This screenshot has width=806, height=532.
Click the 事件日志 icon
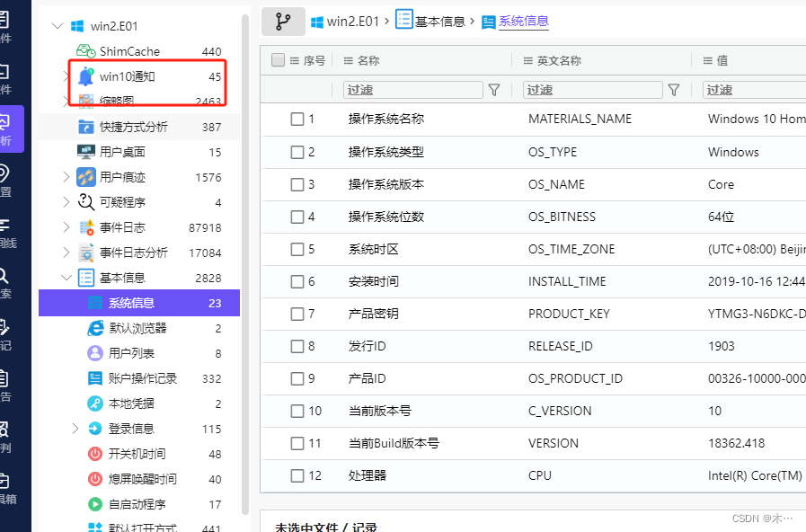[x=86, y=227]
